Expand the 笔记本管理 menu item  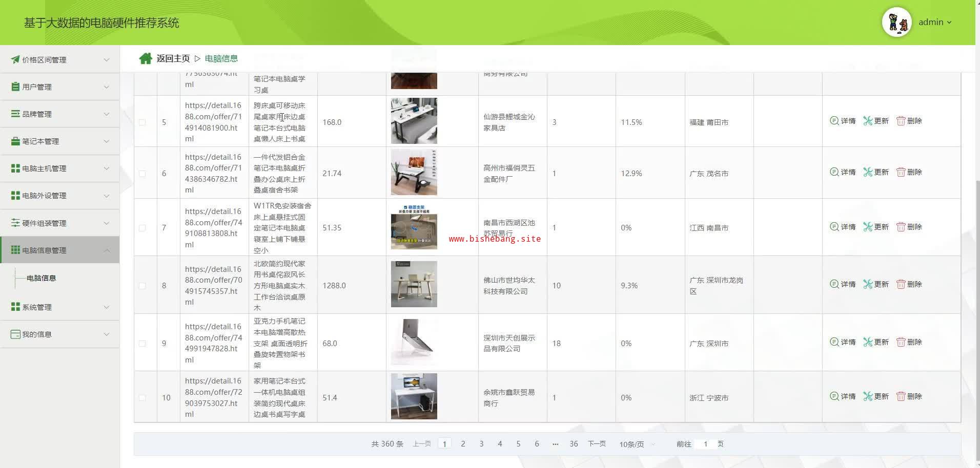pos(60,141)
